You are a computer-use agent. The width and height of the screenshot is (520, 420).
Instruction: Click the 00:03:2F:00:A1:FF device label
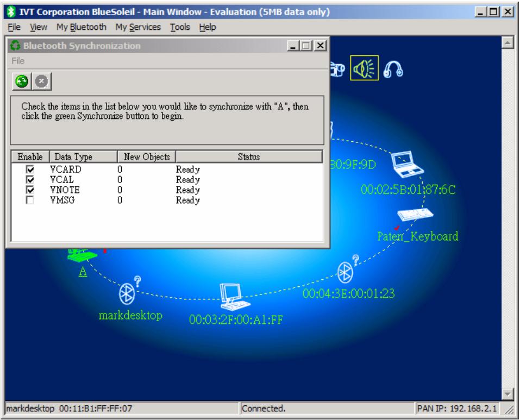(236, 319)
